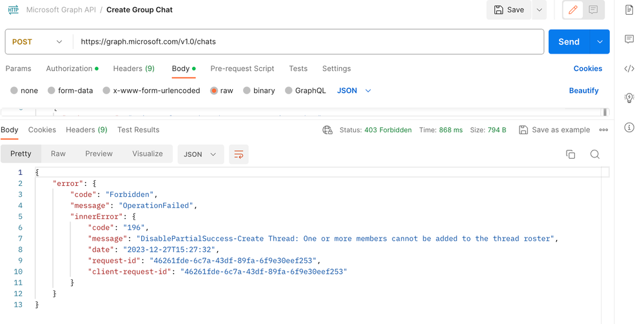644x324 pixels.
Task: Open code snippet icon in sidebar
Action: 629,68
